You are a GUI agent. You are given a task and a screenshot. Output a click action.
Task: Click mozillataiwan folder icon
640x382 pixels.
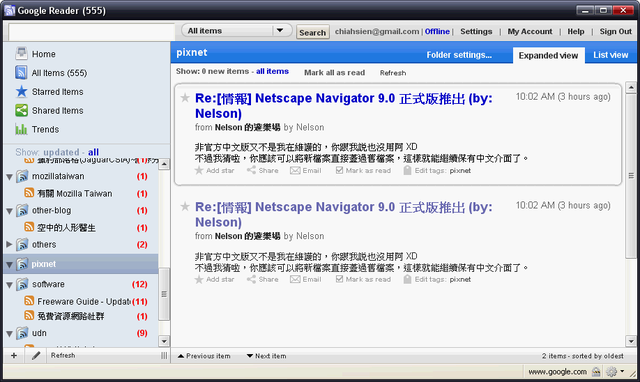tap(22, 176)
